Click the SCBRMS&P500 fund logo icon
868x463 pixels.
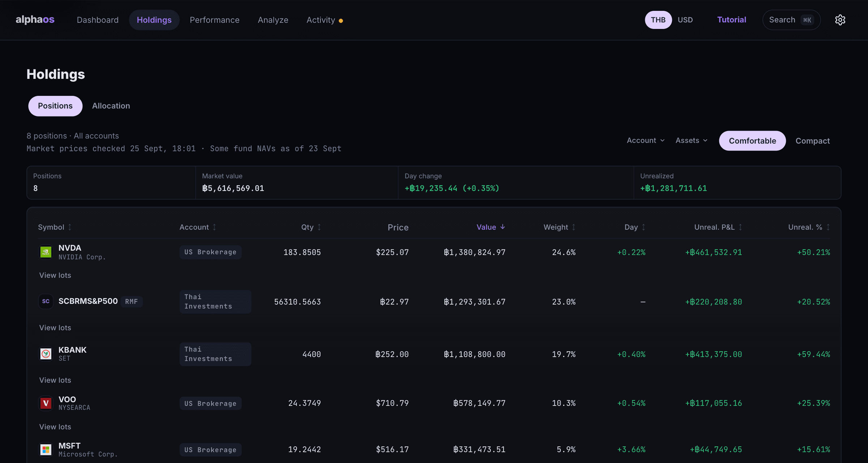(x=46, y=301)
